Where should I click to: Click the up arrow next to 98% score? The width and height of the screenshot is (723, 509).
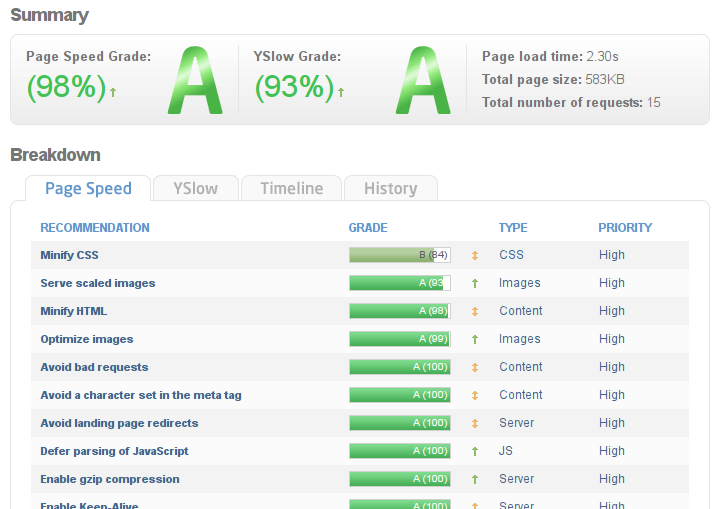(x=113, y=92)
